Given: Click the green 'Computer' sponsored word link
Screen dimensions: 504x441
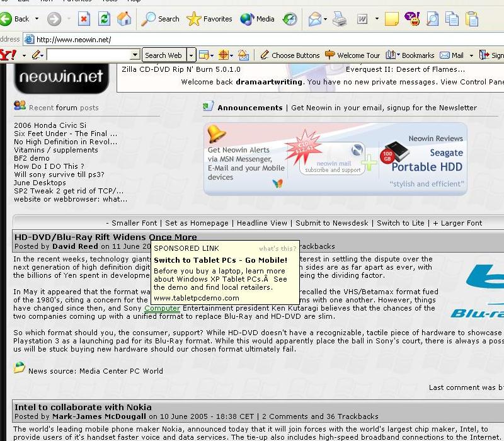Looking at the screenshot, I should 162,308.
